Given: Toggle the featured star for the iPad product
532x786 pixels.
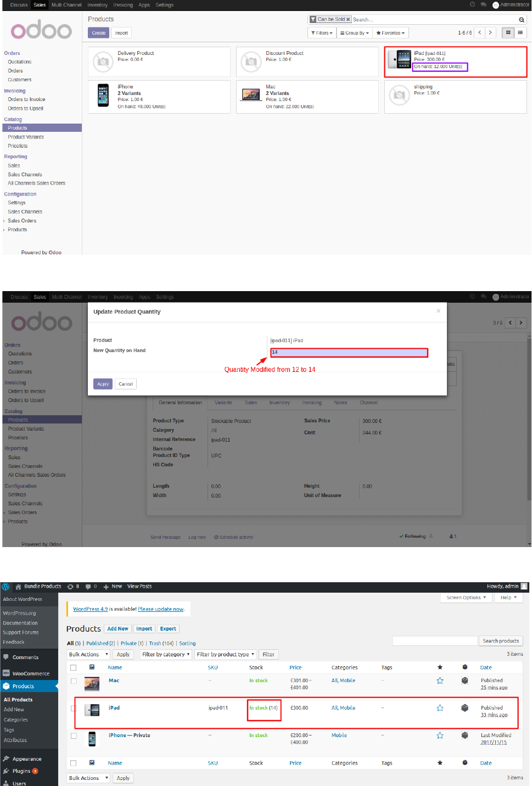Looking at the screenshot, I should tap(440, 708).
